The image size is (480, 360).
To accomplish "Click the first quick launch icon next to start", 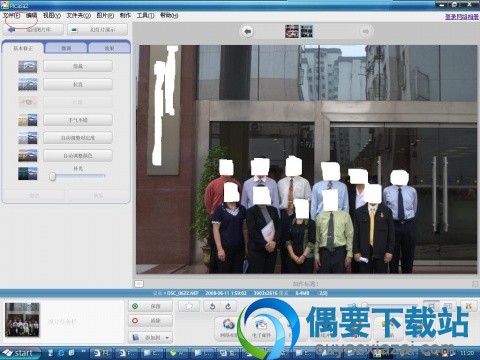I will point(51,353).
